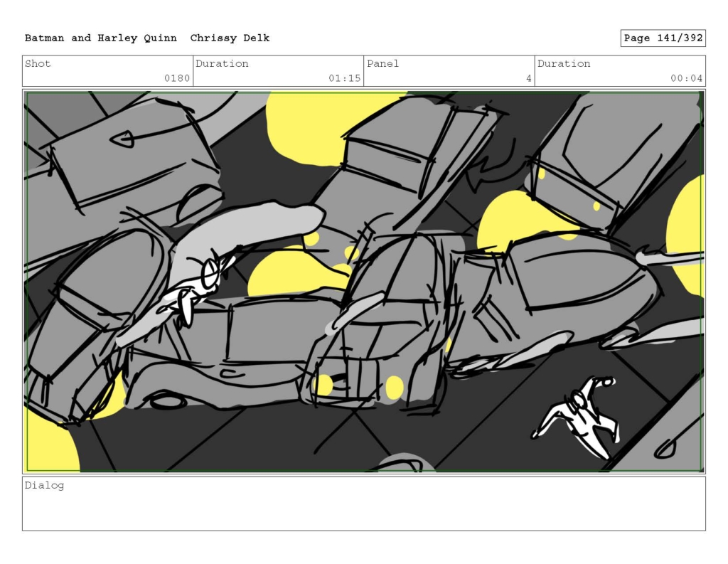Click the 'Dialog' label

44,486
